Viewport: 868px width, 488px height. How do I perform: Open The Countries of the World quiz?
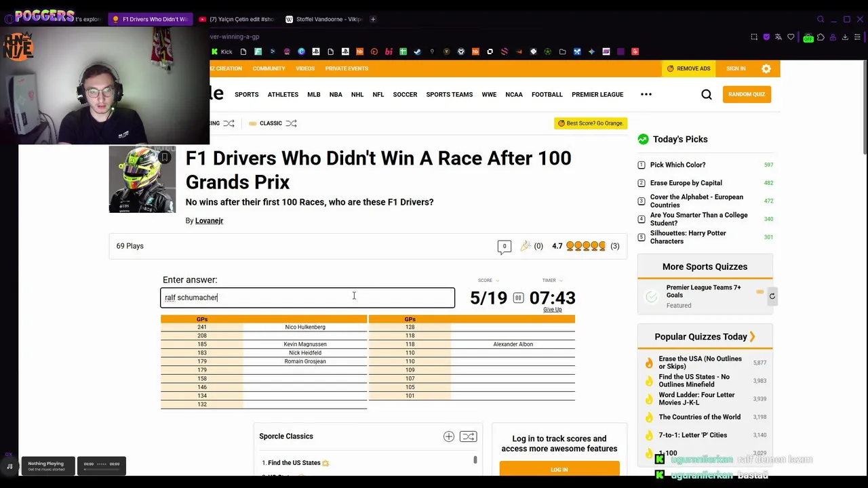(700, 418)
